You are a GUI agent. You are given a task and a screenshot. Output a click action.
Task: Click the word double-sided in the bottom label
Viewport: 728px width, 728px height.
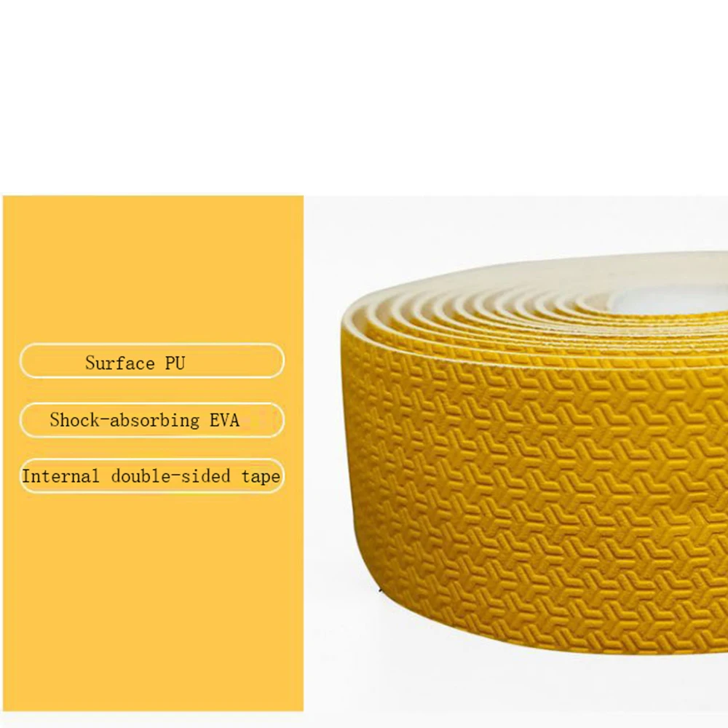[x=171, y=476]
